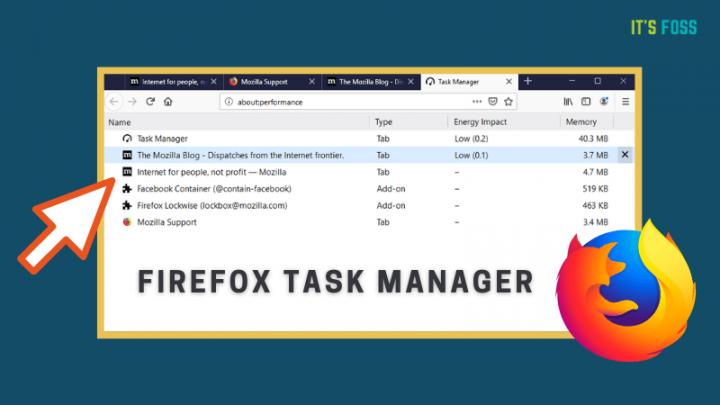This screenshot has width=720, height=405.
Task: Show sidebars icon in toolbar
Action: 586,101
